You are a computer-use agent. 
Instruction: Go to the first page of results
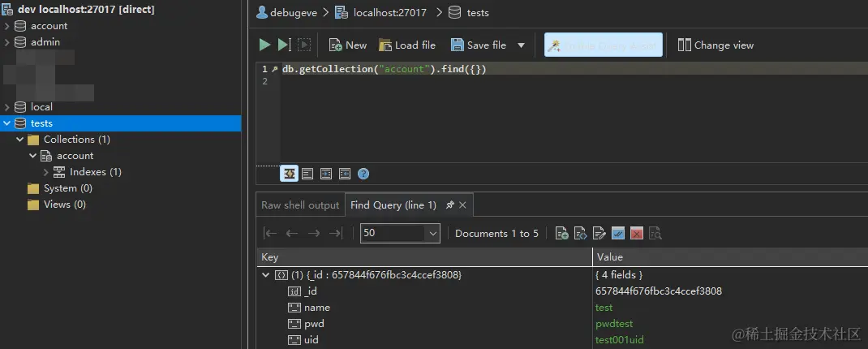coord(270,233)
